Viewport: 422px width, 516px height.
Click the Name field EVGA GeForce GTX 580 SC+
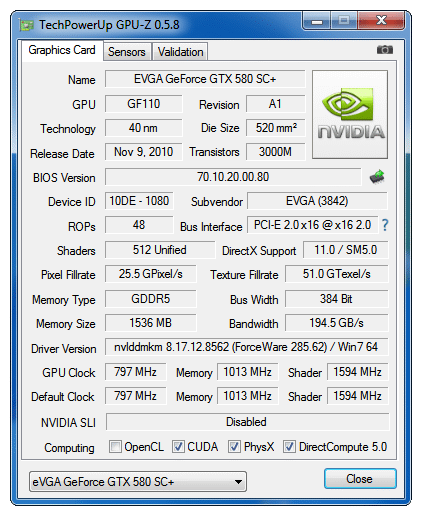click(205, 79)
